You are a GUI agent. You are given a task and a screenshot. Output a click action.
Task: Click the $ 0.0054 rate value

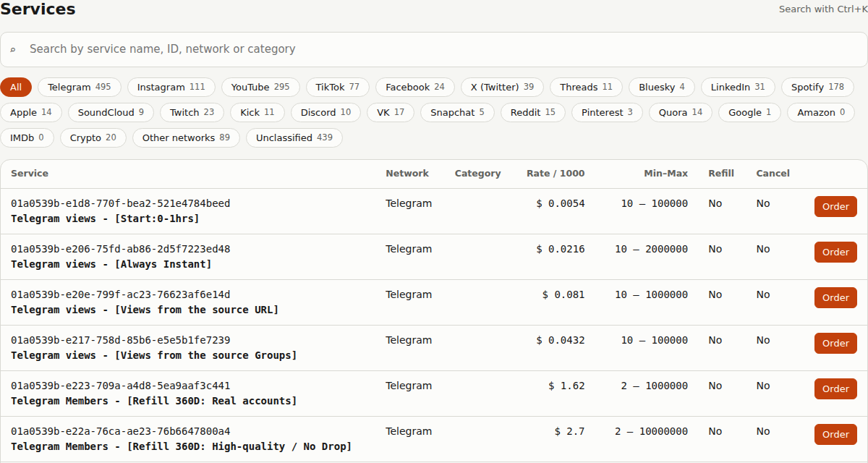[561, 203]
